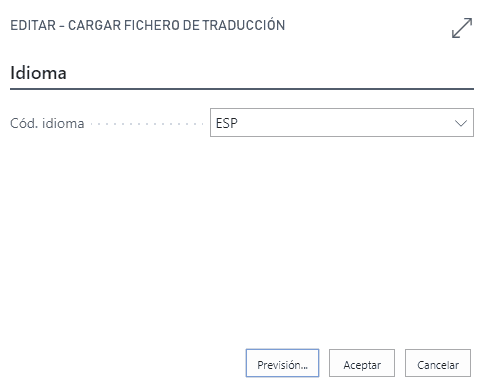Expand dialog with the diagonal arrows icon
488x387 pixels.
click(x=462, y=28)
